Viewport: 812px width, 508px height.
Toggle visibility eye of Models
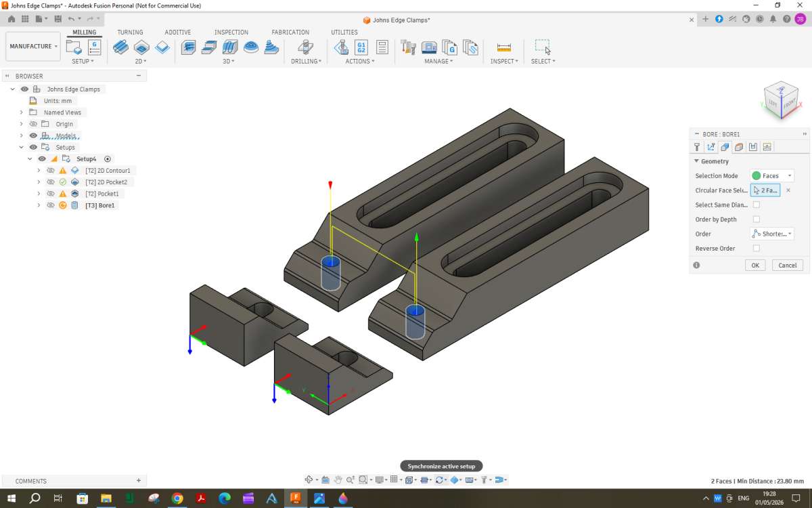[33, 135]
